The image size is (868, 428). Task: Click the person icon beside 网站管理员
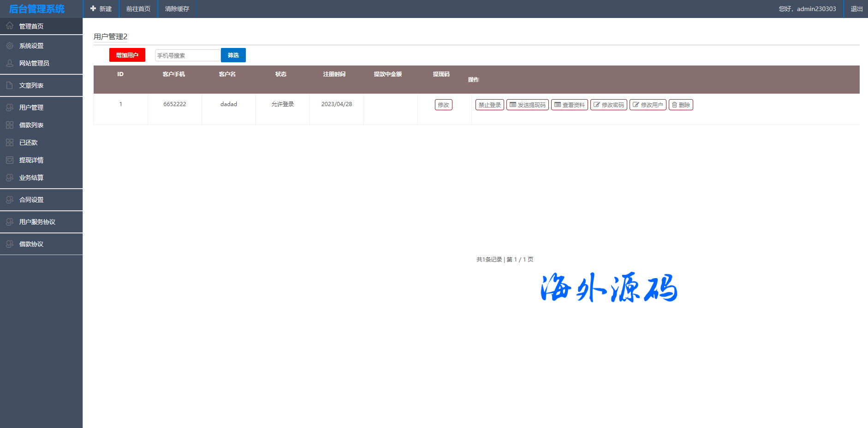(x=10, y=63)
